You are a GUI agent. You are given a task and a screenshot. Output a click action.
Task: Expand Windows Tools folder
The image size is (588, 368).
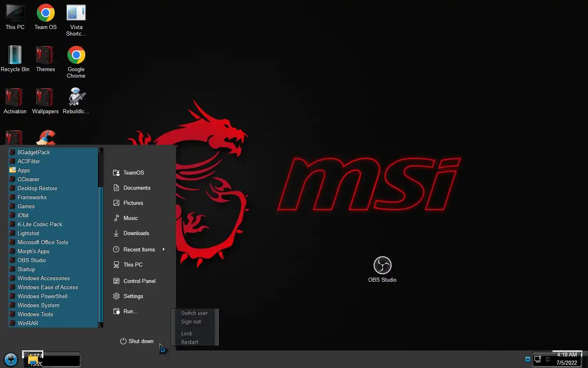click(x=53, y=314)
